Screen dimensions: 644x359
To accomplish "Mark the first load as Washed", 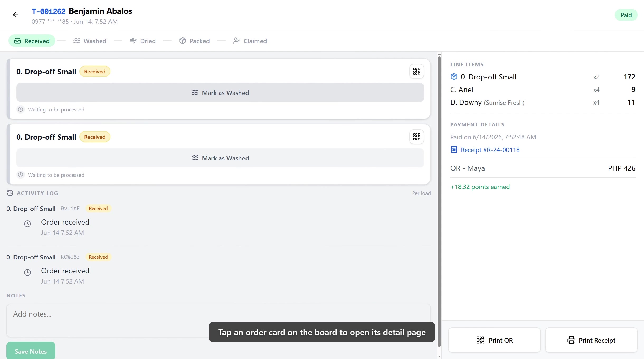I will coord(220,93).
